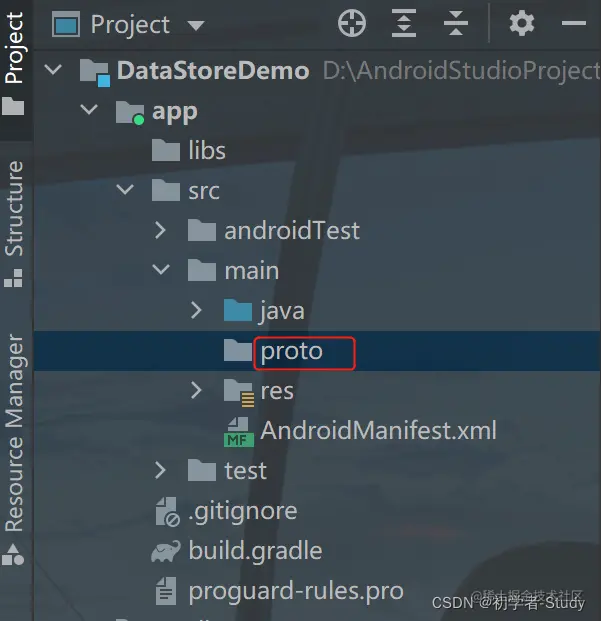
Task: Collapse the src folder node
Action: pyautogui.click(x=125, y=189)
